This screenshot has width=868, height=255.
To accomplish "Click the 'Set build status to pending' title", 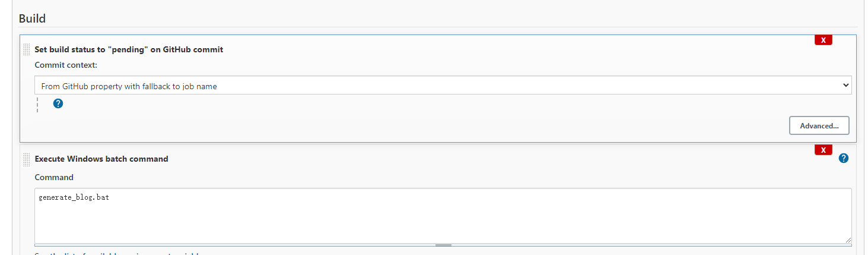I will click(x=129, y=49).
